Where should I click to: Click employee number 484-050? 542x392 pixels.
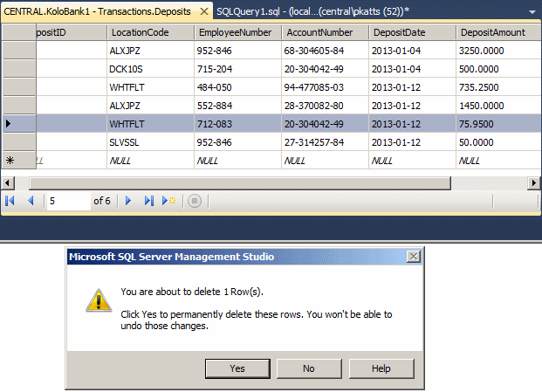tap(237, 87)
